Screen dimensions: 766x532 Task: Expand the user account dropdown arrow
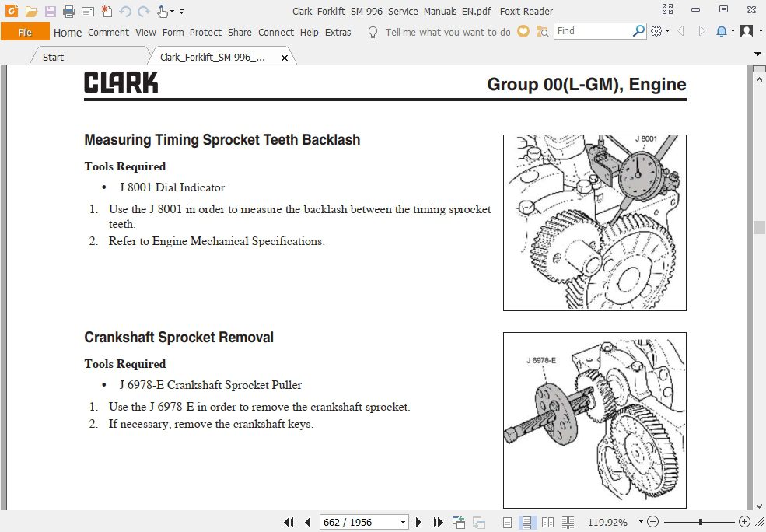[x=761, y=31]
